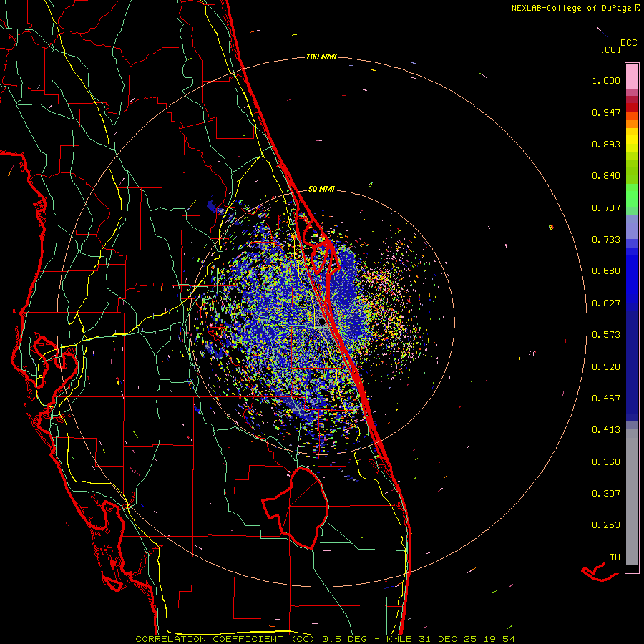The width and height of the screenshot is (644, 644).
Task: Click the [CC] legend unit label
Action: 610,49
